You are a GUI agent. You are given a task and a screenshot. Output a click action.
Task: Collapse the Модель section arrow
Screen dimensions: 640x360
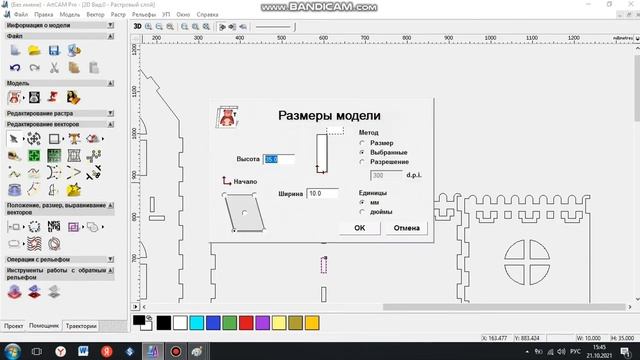tap(111, 83)
